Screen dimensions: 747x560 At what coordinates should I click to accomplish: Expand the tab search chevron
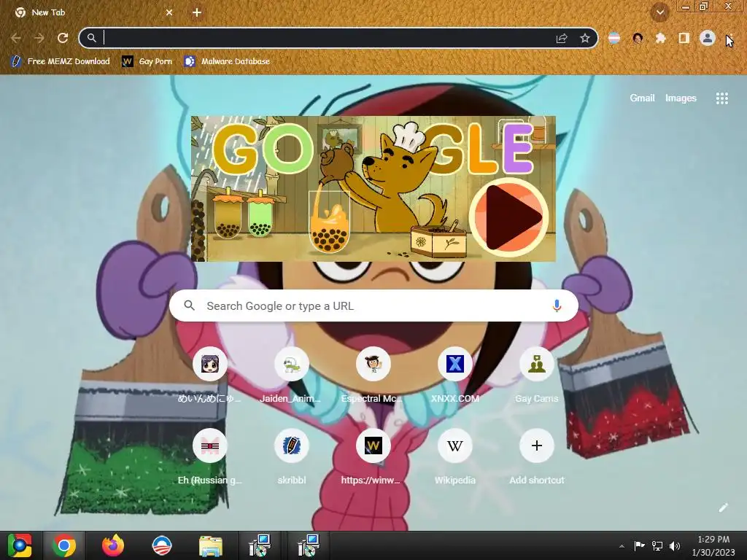(x=660, y=12)
